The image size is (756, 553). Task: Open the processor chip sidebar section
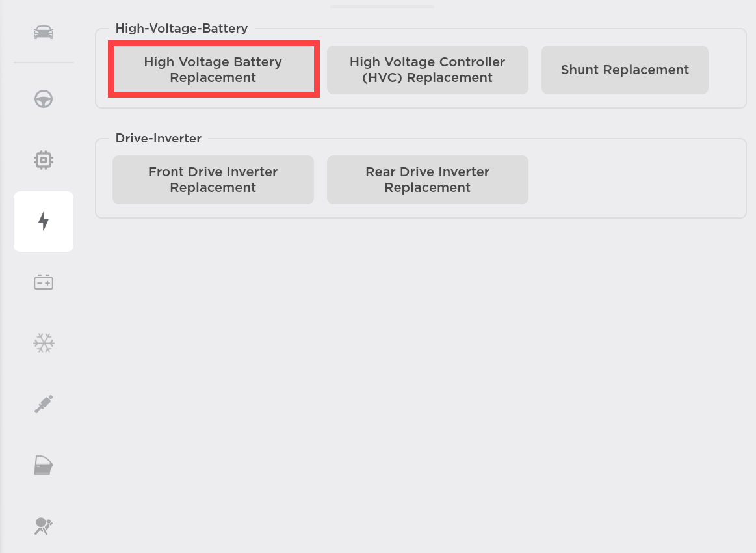point(44,159)
